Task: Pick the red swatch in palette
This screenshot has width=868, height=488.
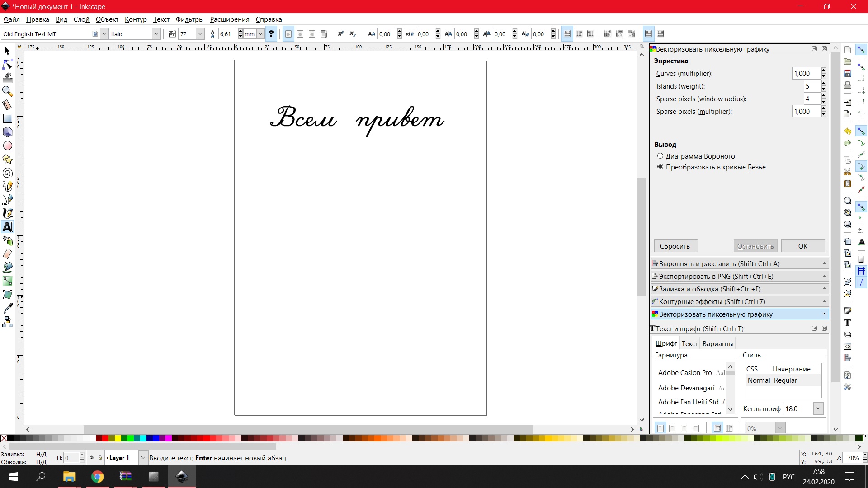Action: [105, 438]
